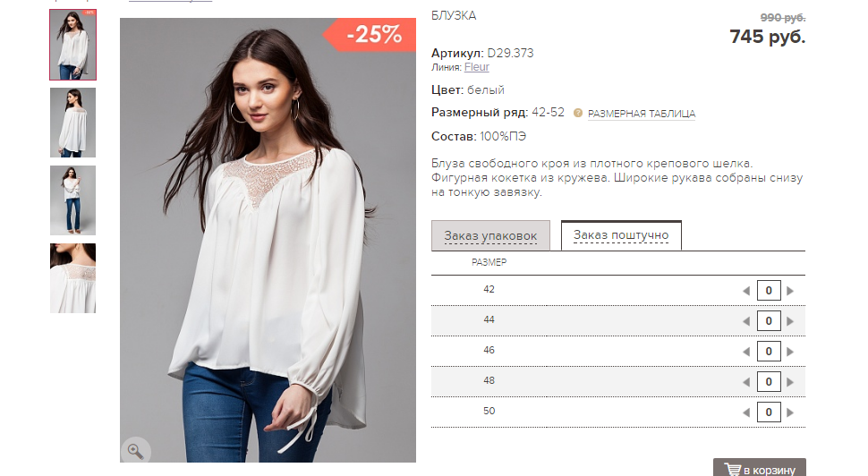This screenshot has height=476, width=868.
Task: Increase quantity for size 44
Action: (790, 321)
